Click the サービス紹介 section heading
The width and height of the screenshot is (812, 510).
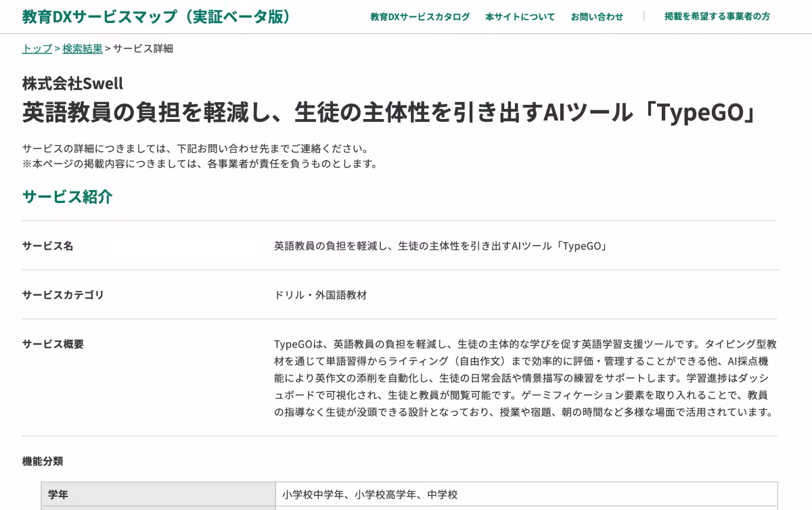[x=67, y=198]
